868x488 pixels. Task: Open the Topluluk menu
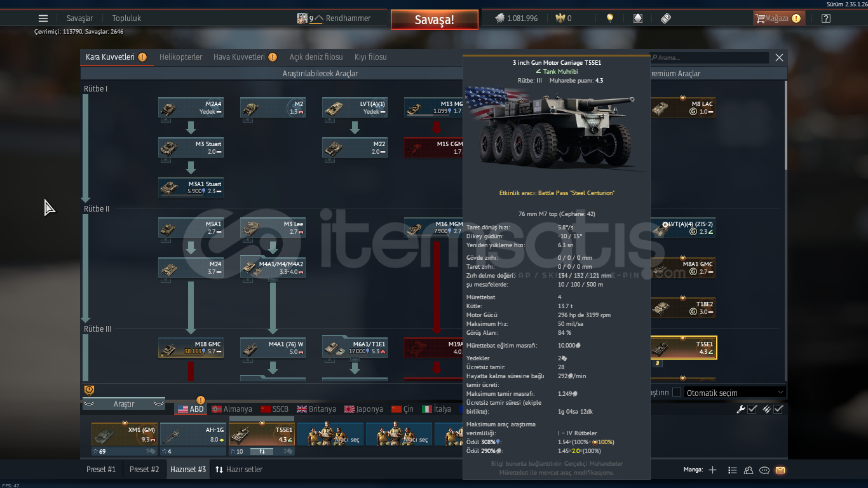tap(126, 18)
